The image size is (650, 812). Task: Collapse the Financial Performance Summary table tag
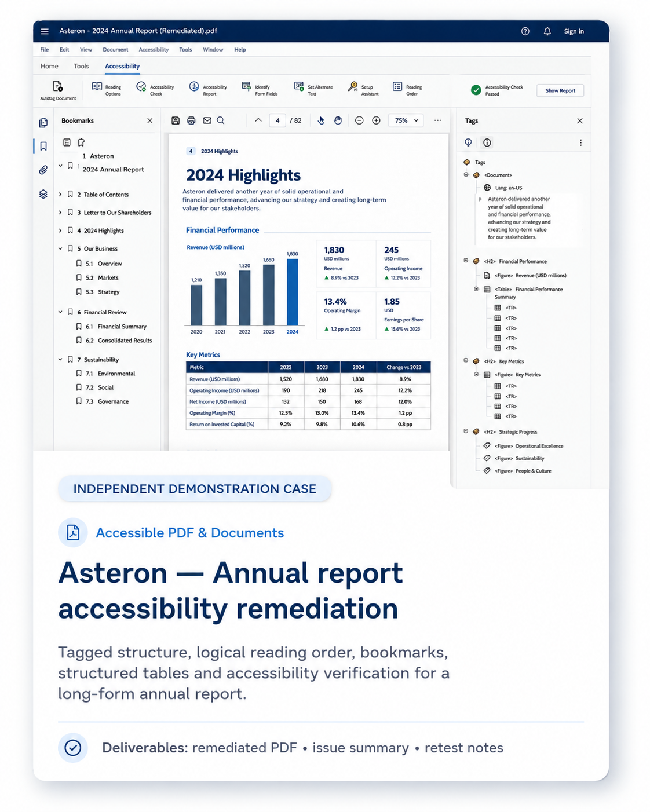(476, 288)
